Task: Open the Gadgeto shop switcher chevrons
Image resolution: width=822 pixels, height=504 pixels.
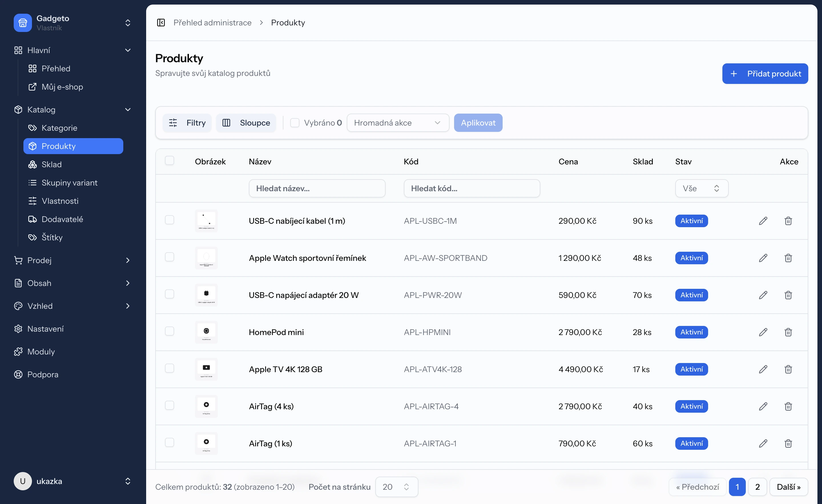Action: tap(128, 23)
